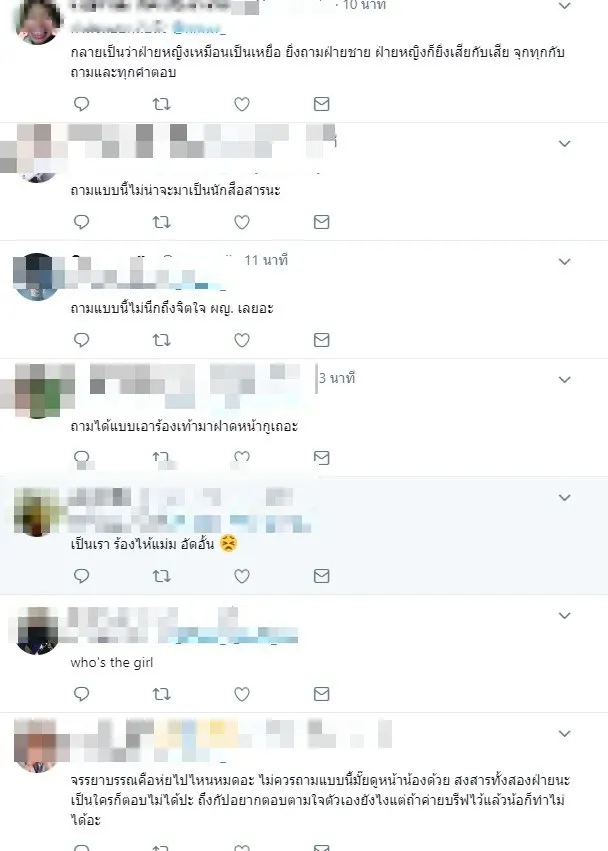Send 'ถามแบบนี้ไม่นึกถึงจิตใจ ผญ.' tweet via direct message
This screenshot has width=608, height=851.
pos(321,340)
